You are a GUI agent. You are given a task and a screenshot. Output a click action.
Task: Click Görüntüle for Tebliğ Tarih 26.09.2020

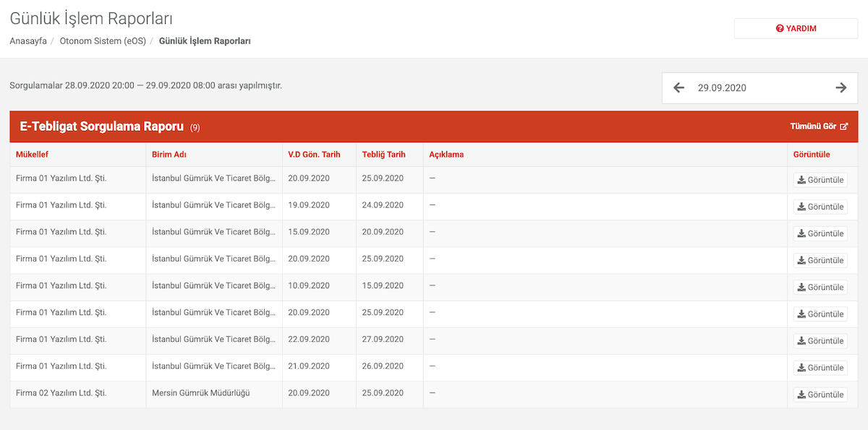click(x=820, y=368)
